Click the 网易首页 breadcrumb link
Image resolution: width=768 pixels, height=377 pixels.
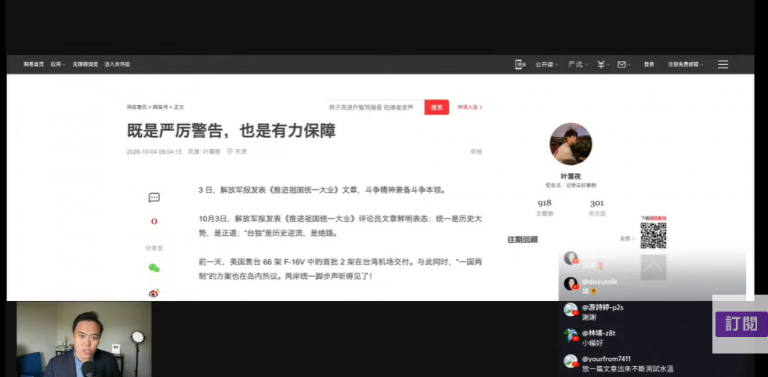pyautogui.click(x=137, y=107)
